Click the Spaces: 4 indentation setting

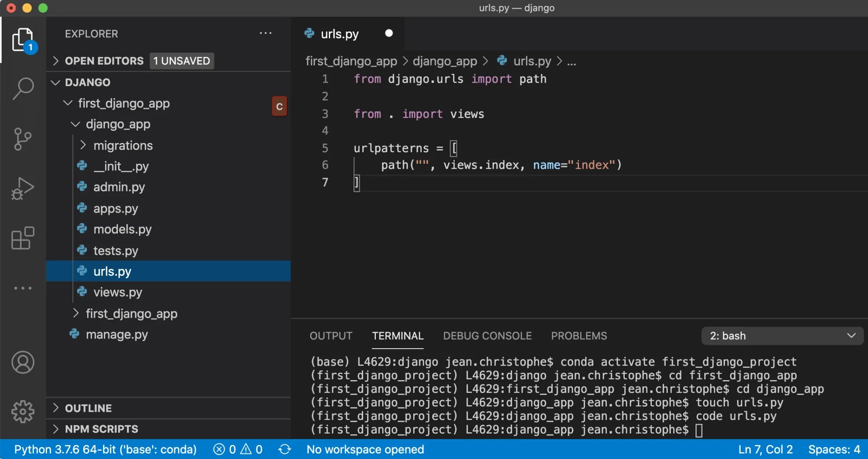tap(834, 449)
